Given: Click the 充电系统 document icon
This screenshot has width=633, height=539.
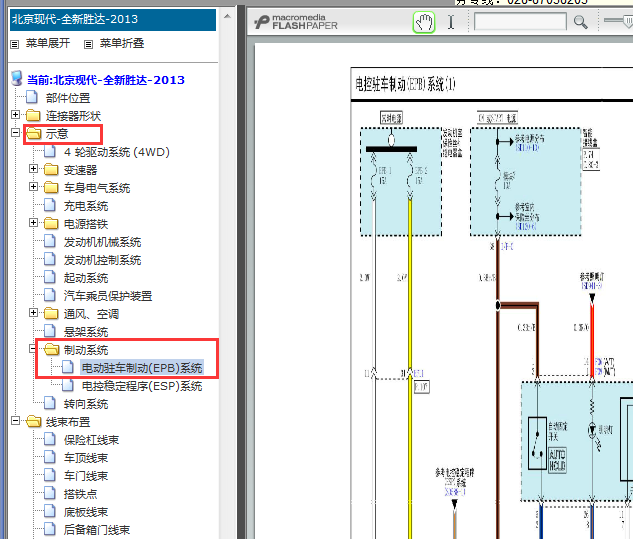Looking at the screenshot, I should pos(50,206).
